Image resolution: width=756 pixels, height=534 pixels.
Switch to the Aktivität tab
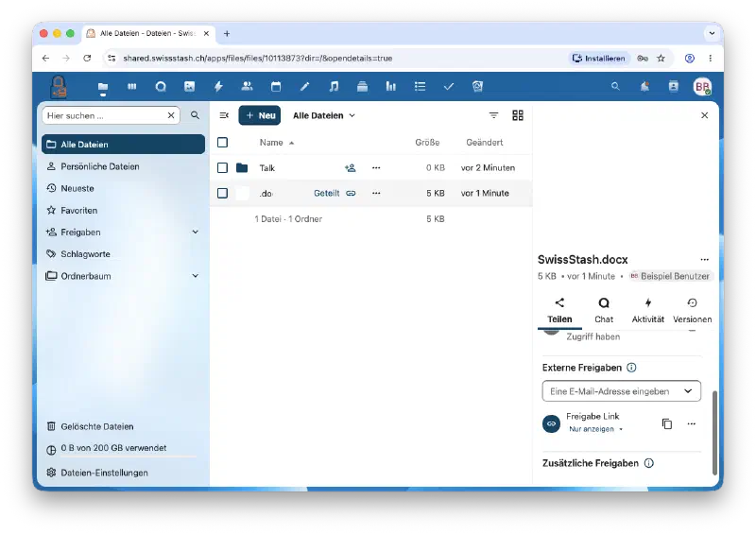(648, 310)
